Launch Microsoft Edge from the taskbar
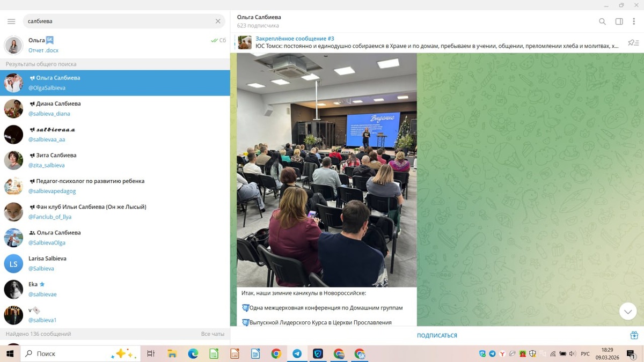This screenshot has height=362, width=644. [193, 353]
